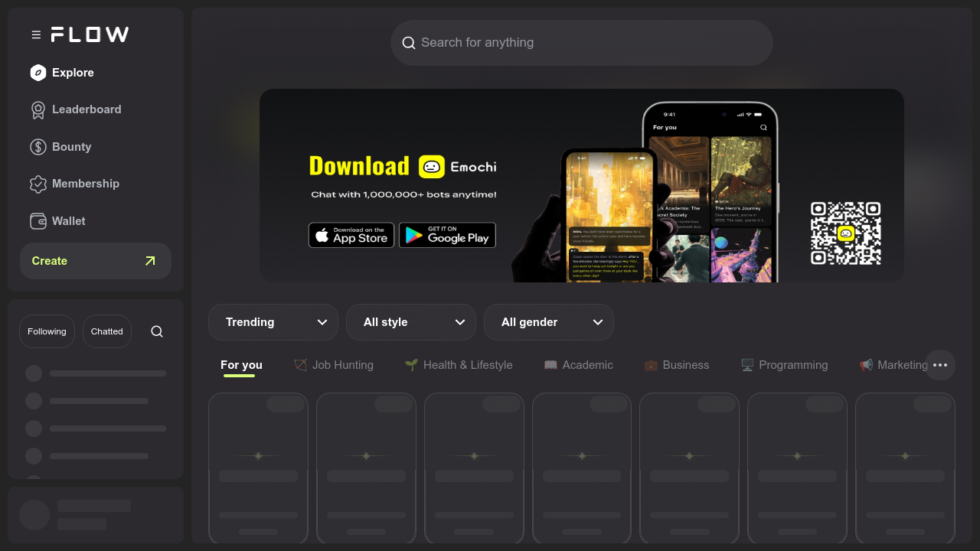Click the Create button
Image resolution: width=980 pixels, height=551 pixels.
tap(95, 261)
